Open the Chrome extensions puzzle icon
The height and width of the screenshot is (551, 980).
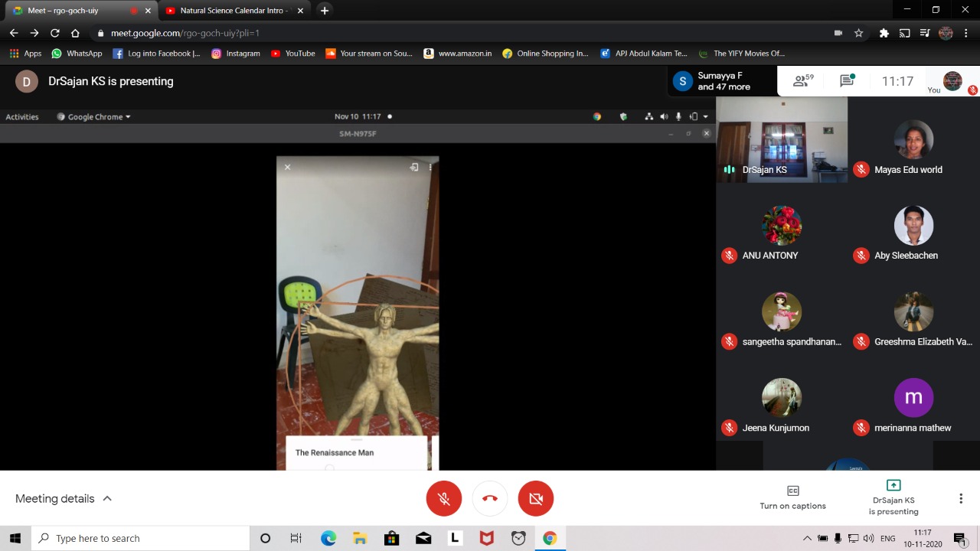click(x=884, y=33)
